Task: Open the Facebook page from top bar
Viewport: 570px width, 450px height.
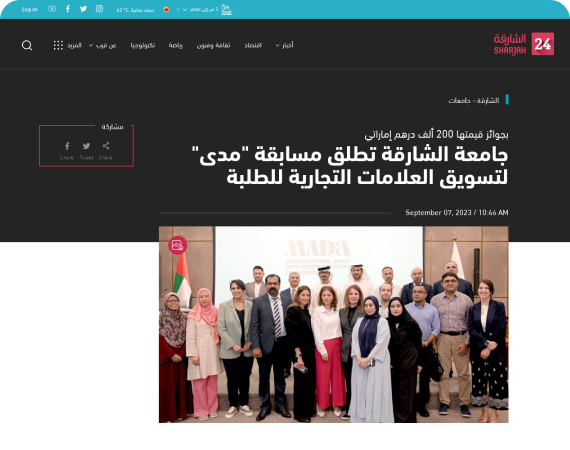Action: (x=68, y=9)
